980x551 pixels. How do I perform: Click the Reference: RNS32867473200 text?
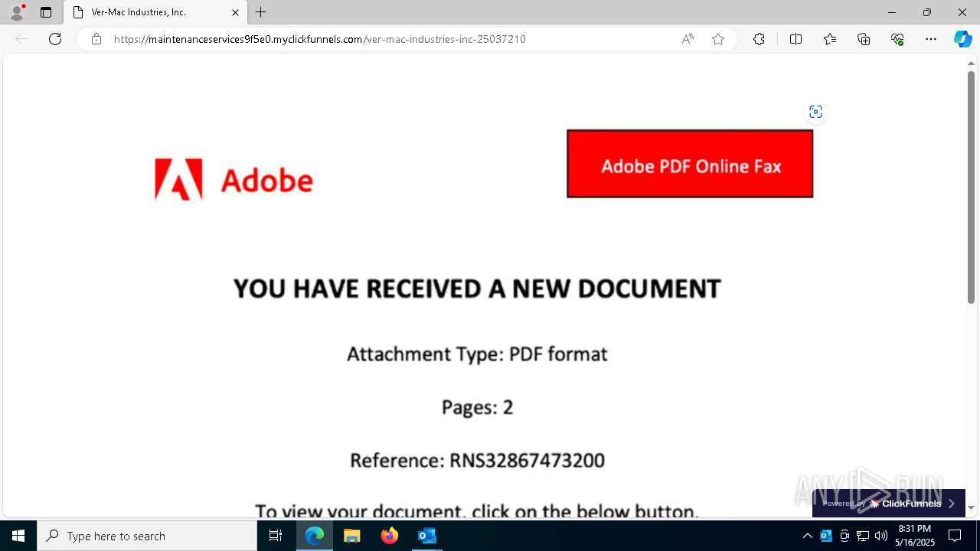click(x=477, y=460)
